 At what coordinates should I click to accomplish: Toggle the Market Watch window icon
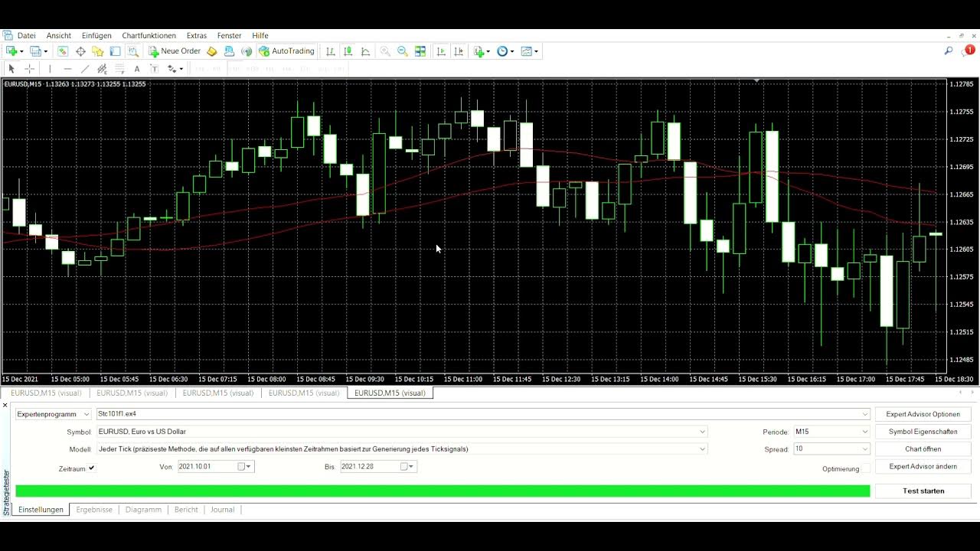[x=63, y=51]
